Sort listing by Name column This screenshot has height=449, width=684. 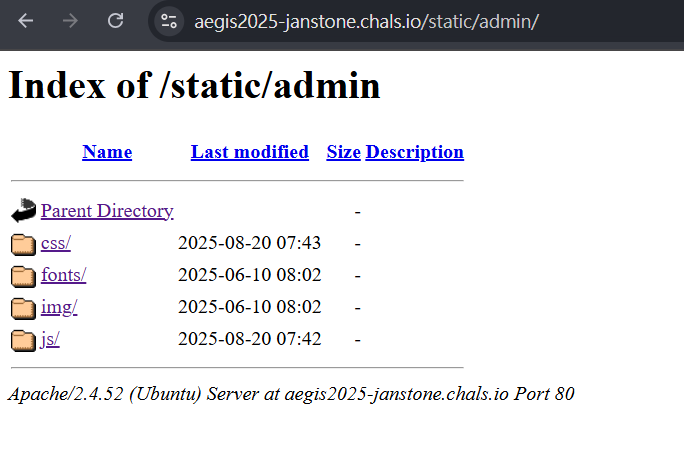click(x=107, y=152)
